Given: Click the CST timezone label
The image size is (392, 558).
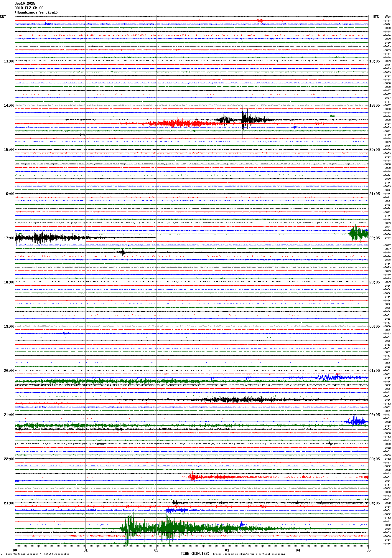Looking at the screenshot, I should point(3,17).
